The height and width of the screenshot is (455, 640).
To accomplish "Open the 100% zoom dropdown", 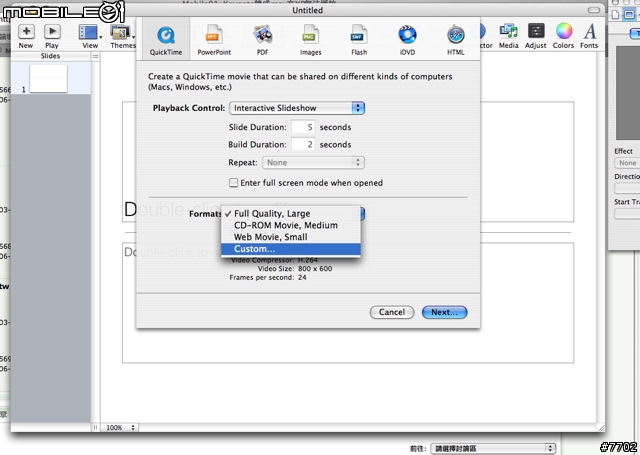I will (x=120, y=428).
